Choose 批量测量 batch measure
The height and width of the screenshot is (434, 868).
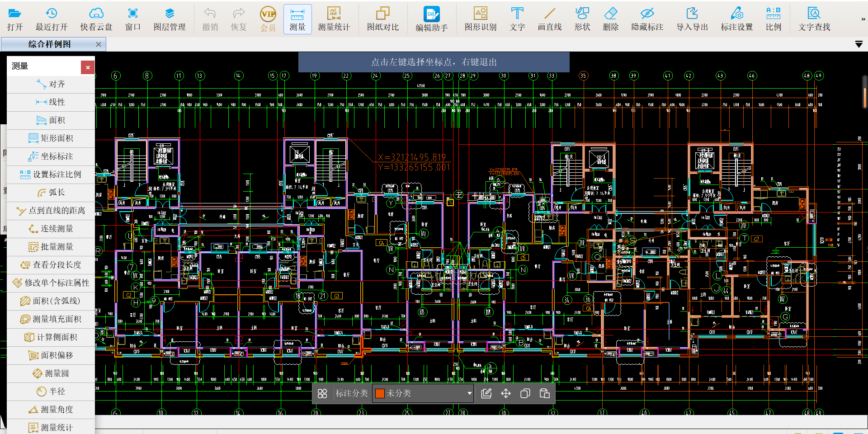51,247
